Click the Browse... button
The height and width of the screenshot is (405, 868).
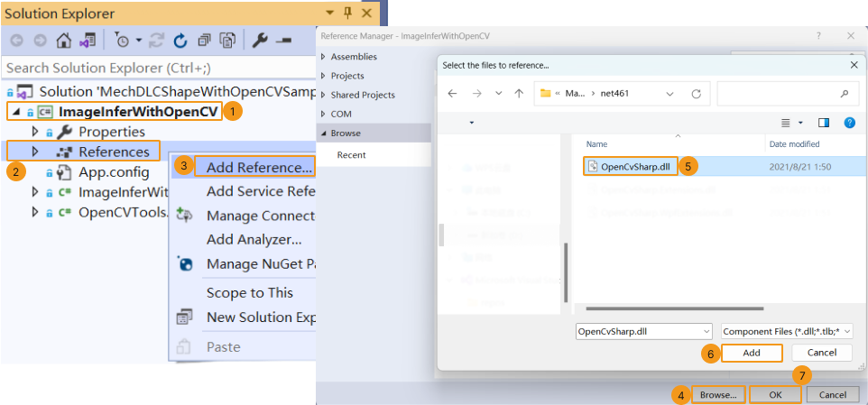719,395
